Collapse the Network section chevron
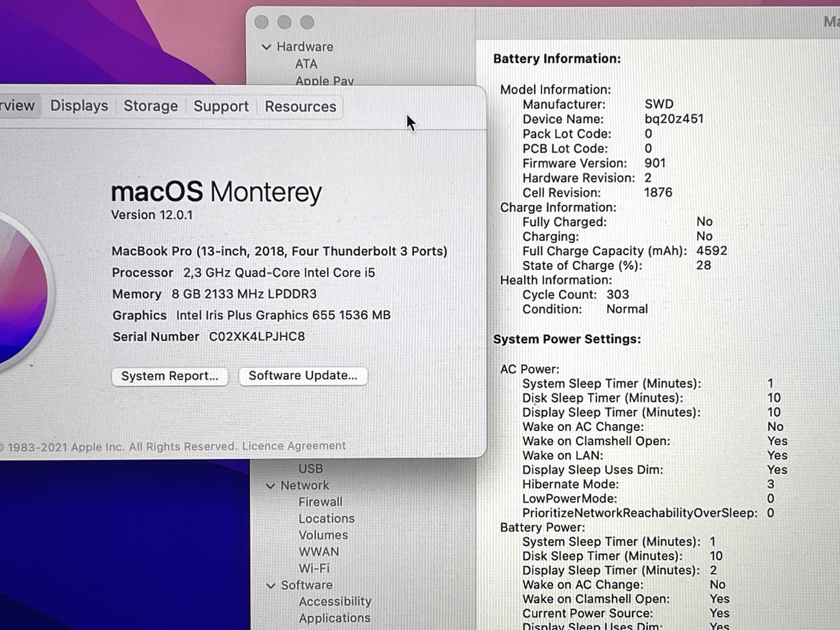This screenshot has height=630, width=840. pyautogui.click(x=271, y=486)
